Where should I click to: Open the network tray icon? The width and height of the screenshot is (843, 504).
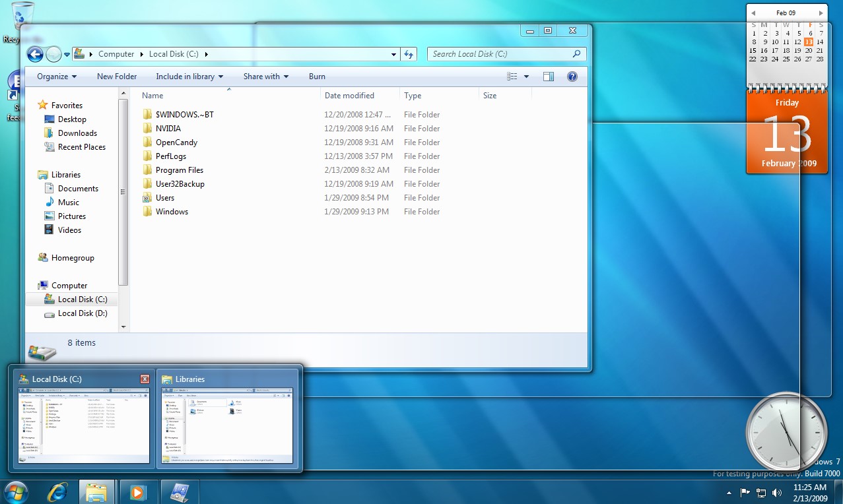[761, 492]
